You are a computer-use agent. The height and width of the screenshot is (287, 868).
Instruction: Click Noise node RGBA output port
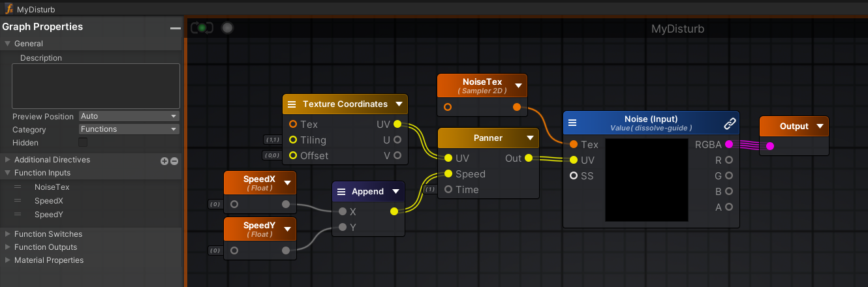(x=729, y=144)
